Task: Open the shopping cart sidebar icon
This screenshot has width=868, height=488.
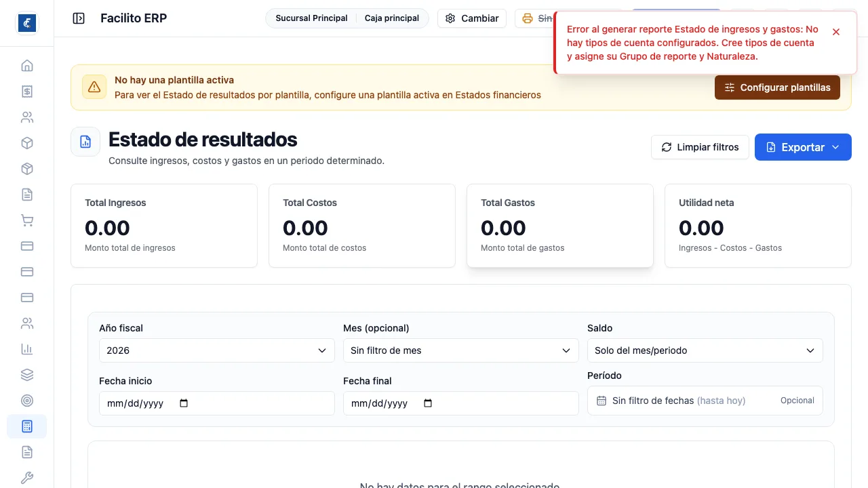Action: point(27,220)
